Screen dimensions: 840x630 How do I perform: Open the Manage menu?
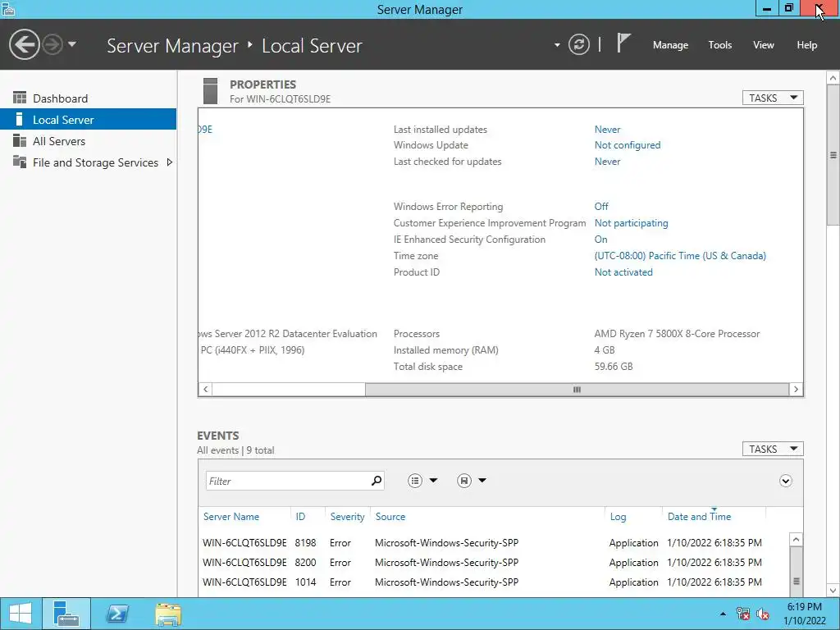point(670,45)
